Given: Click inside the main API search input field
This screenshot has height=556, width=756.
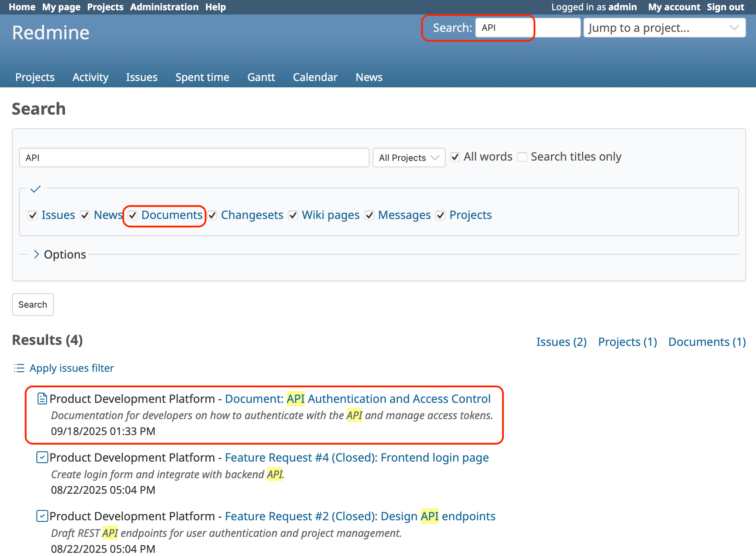Looking at the screenshot, I should coord(194,157).
